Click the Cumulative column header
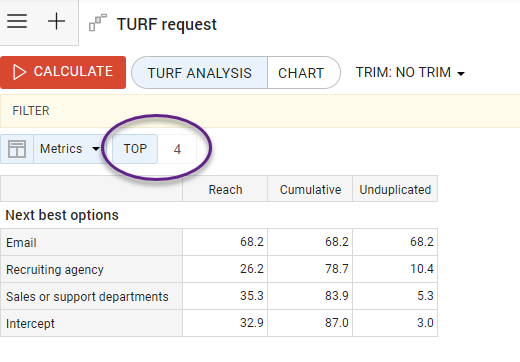This screenshot has height=362, width=520. (x=310, y=189)
